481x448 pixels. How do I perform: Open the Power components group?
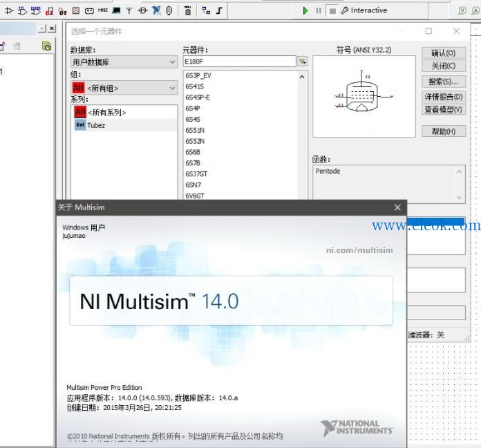pos(89,11)
